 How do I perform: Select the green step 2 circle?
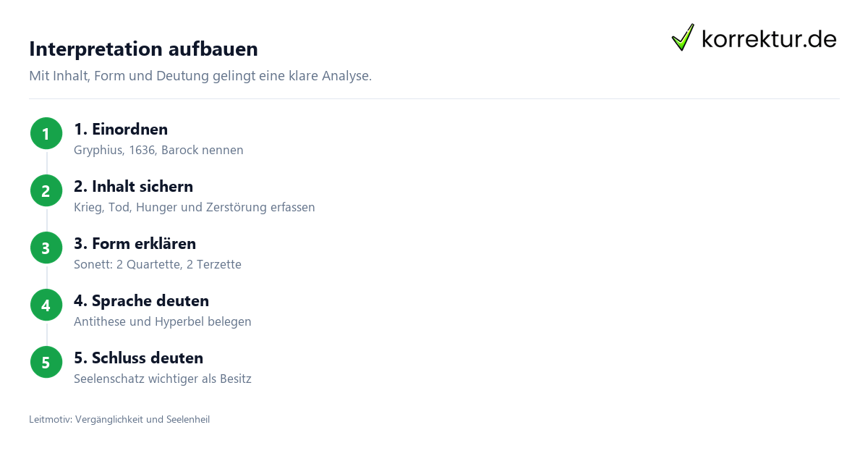click(46, 190)
